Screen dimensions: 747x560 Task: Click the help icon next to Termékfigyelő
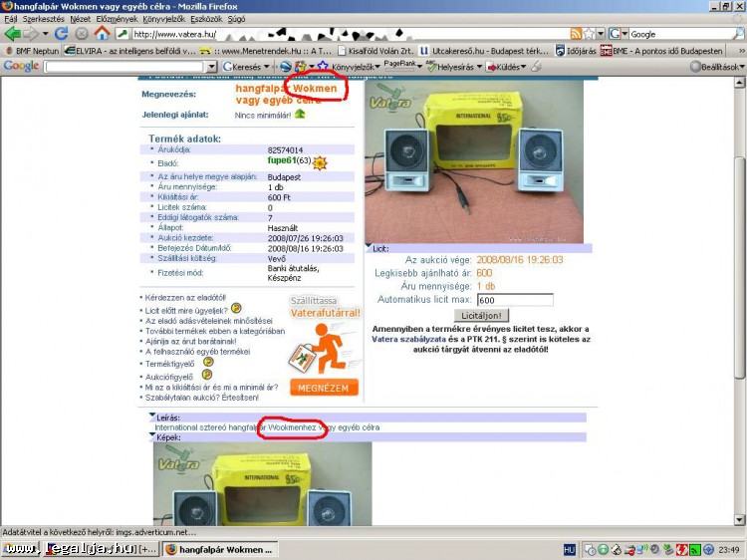(x=208, y=361)
